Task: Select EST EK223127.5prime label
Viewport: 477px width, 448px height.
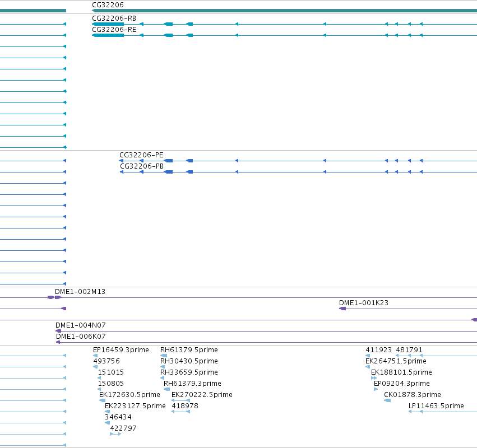Action: (136, 407)
